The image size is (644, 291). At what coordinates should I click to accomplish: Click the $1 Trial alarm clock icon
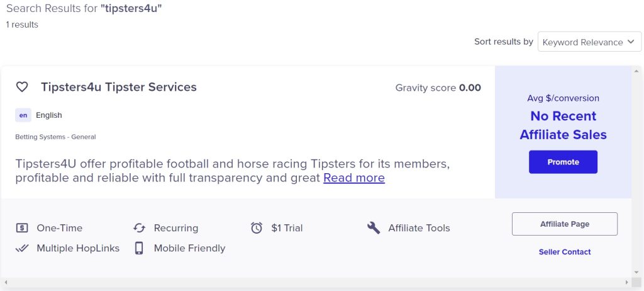click(x=257, y=227)
